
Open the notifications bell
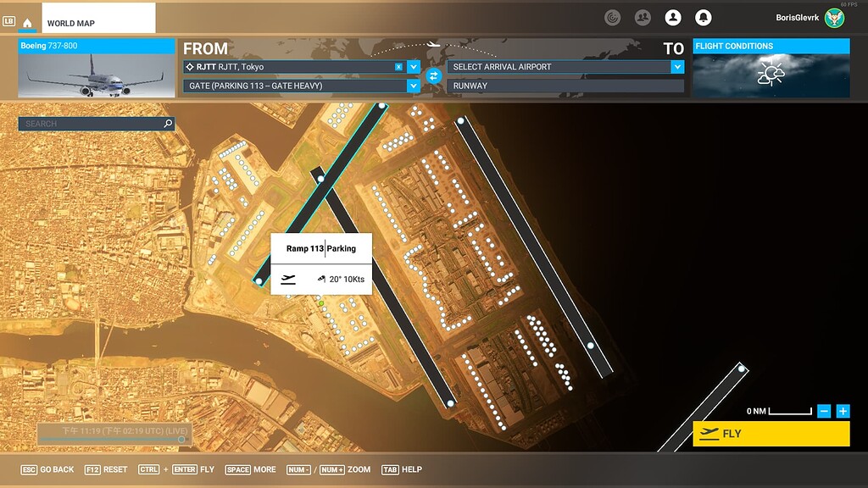click(703, 18)
